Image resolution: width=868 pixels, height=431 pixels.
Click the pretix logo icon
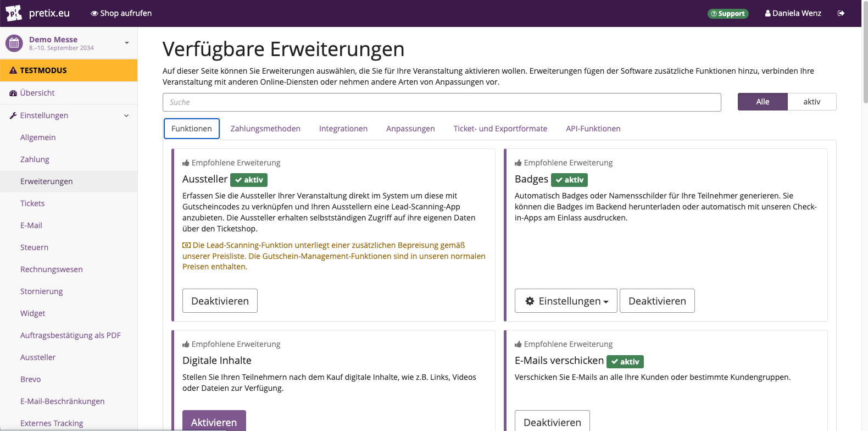coord(14,13)
